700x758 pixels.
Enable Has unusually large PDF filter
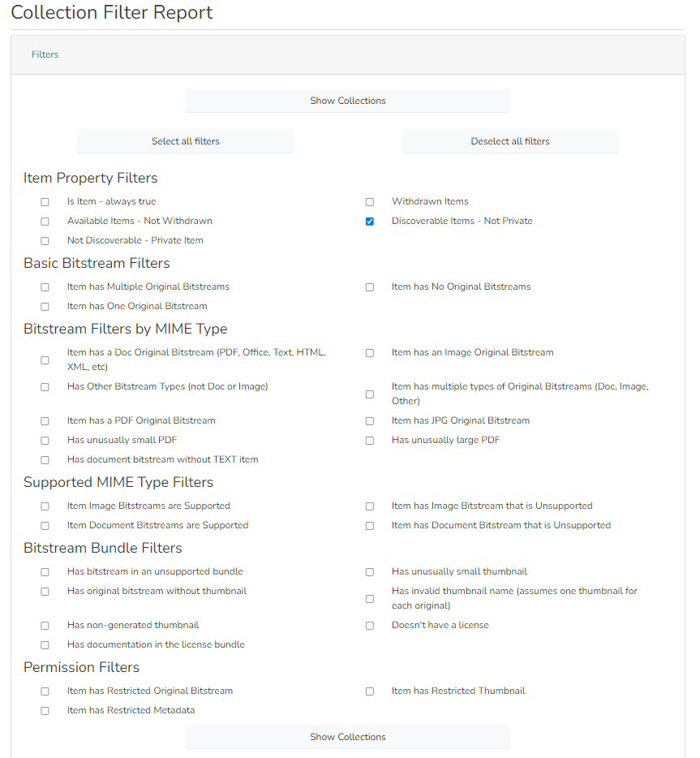pyautogui.click(x=370, y=441)
